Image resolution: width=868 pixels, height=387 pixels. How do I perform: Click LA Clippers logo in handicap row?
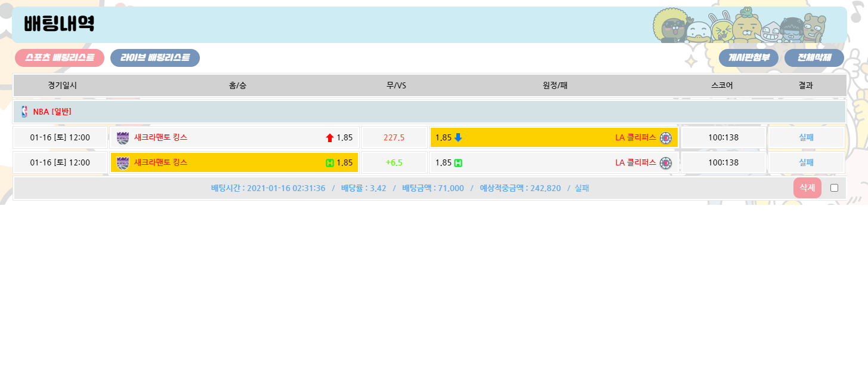tap(666, 163)
